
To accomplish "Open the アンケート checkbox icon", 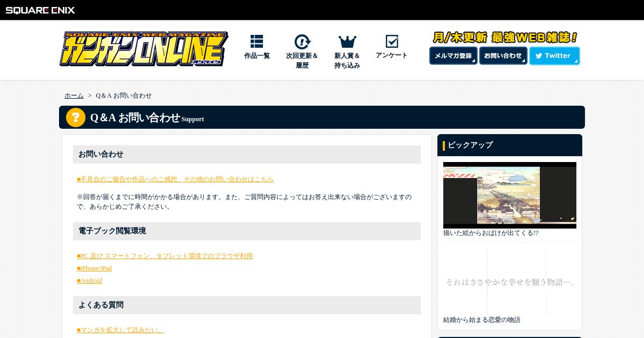I will pyautogui.click(x=392, y=41).
